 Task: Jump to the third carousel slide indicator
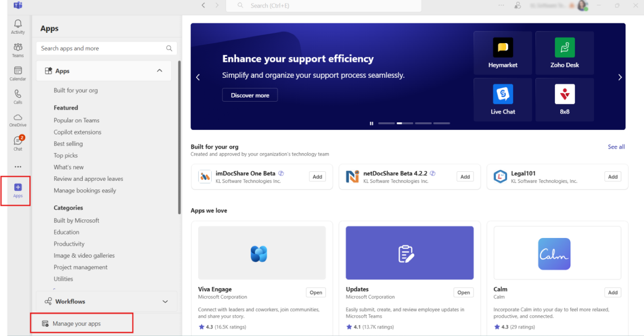[x=423, y=123]
